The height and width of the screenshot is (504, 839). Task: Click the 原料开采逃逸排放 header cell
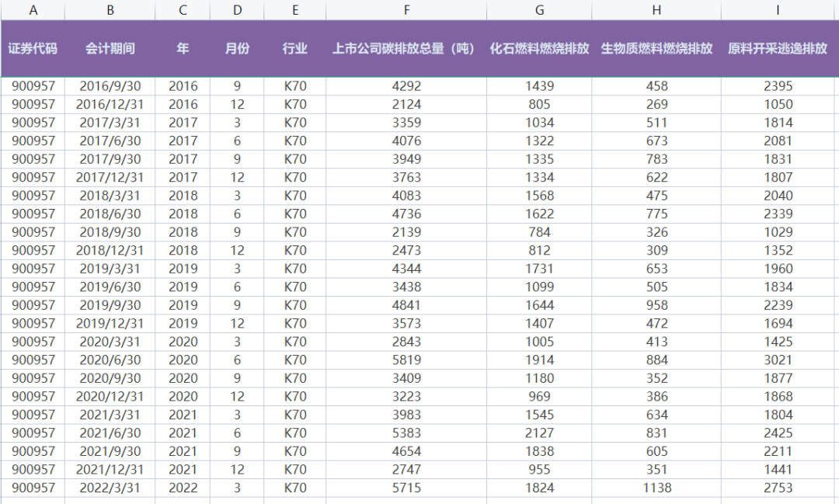click(x=778, y=49)
